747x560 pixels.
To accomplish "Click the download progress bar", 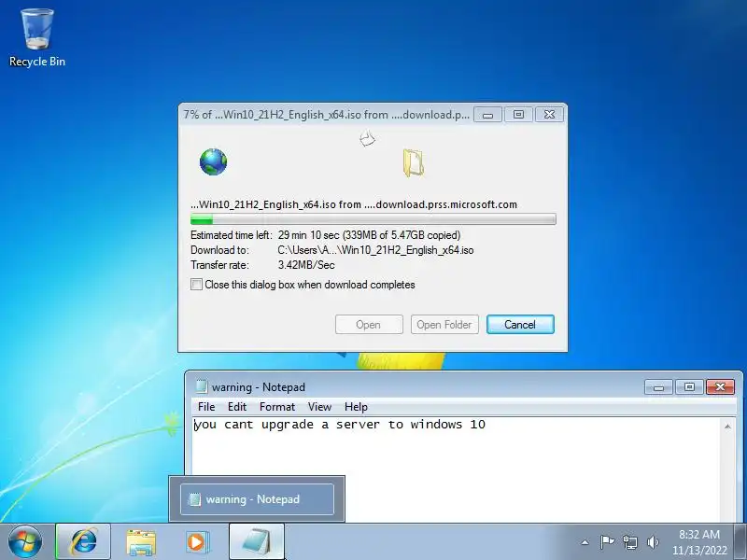I will [x=373, y=219].
